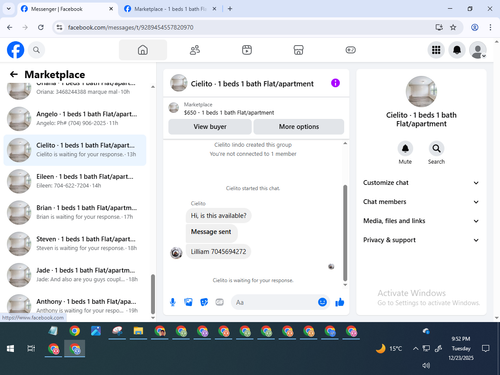Open the nine-dot Menu grid icon

pyautogui.click(x=436, y=50)
